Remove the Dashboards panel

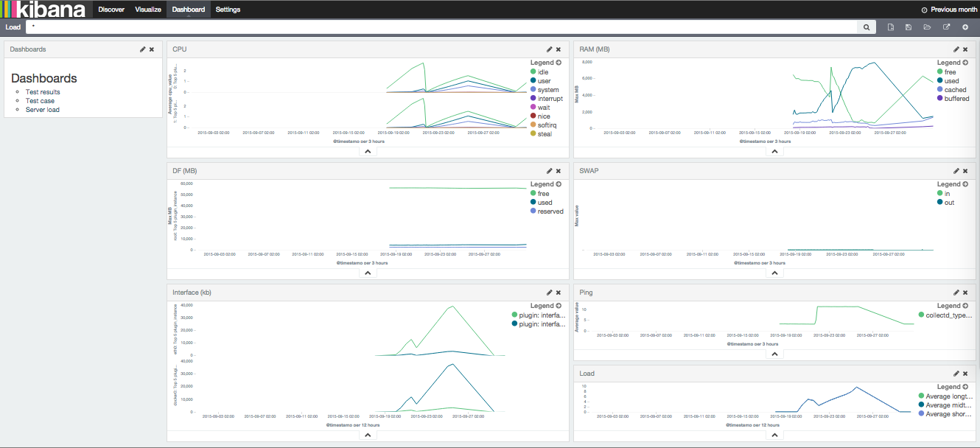(x=152, y=49)
